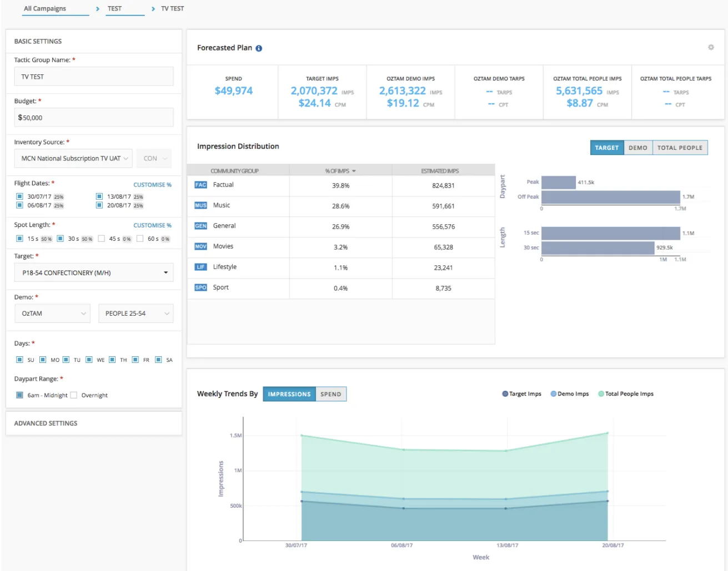Click the Forecasted Plan info icon

click(259, 48)
